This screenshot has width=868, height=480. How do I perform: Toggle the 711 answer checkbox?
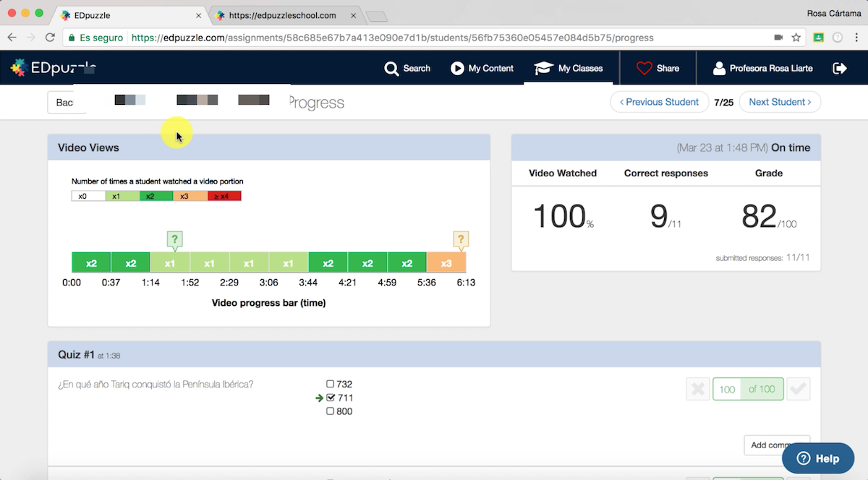click(331, 398)
